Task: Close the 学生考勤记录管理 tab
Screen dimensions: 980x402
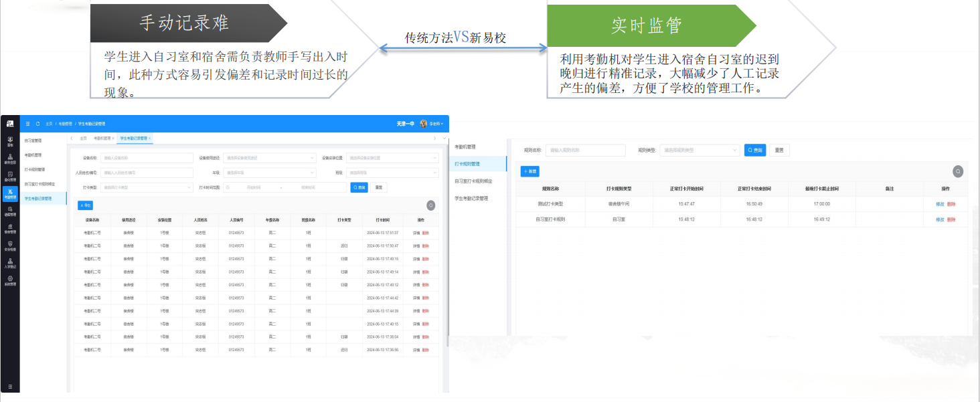Action: (x=150, y=138)
